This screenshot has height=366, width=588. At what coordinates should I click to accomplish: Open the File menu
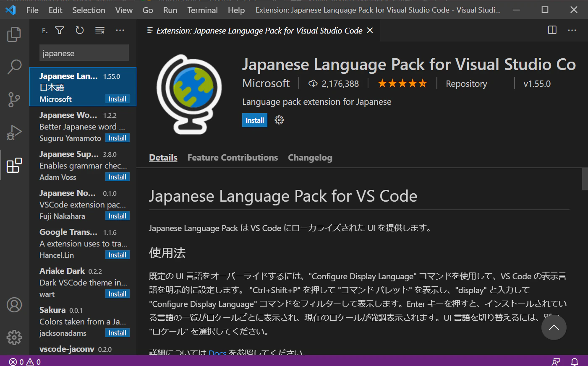point(32,10)
